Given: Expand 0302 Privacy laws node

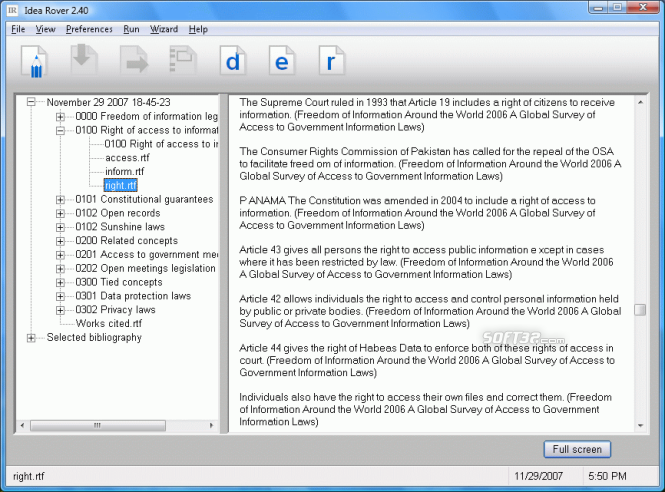Looking at the screenshot, I should click(60, 310).
